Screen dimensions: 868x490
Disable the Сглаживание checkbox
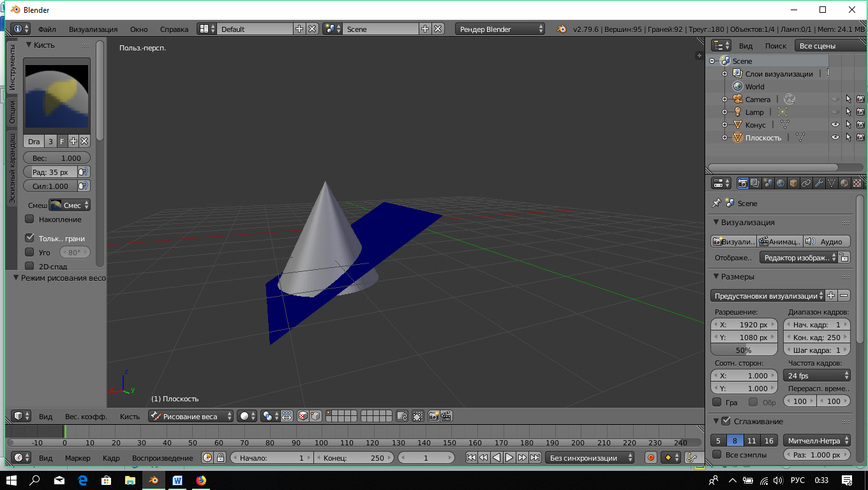(726, 421)
